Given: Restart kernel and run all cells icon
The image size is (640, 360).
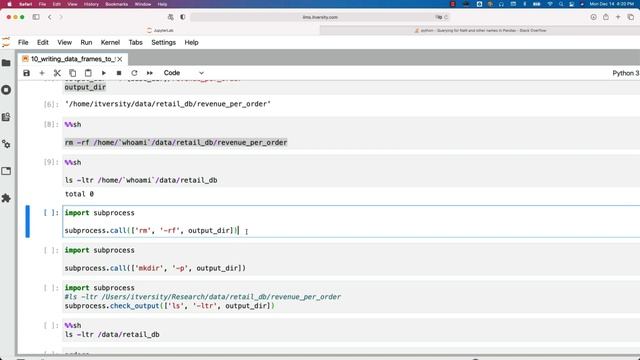Looking at the screenshot, I should pos(150,73).
